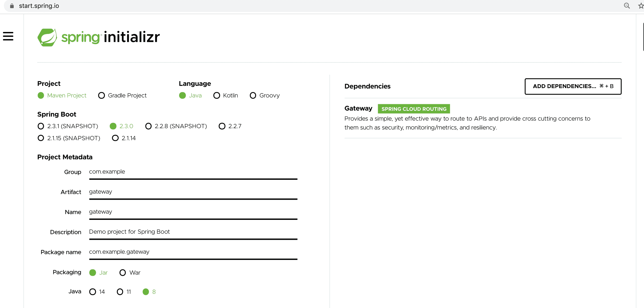Click the Project Metadata heading
This screenshot has height=308, width=644.
pos(65,157)
